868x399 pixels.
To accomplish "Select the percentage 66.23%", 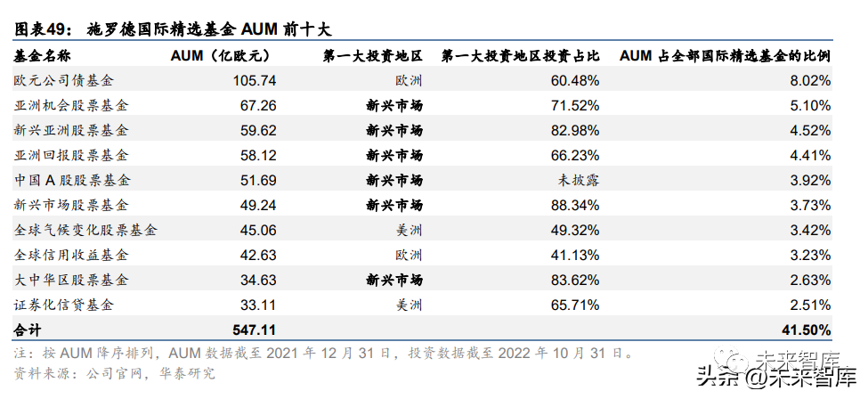I will [x=575, y=156].
